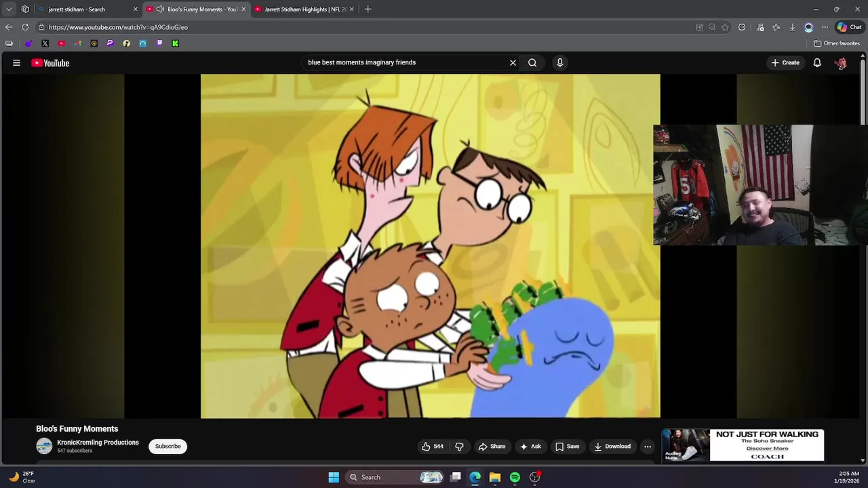Open browser extensions puzzle icon

pyautogui.click(x=742, y=27)
